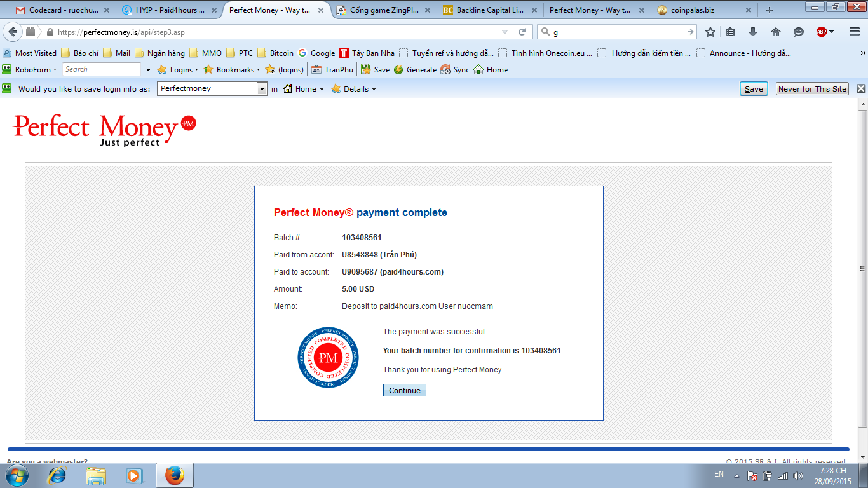Click the padlock icon in the address bar
This screenshot has width=868, height=488.
(x=50, y=32)
